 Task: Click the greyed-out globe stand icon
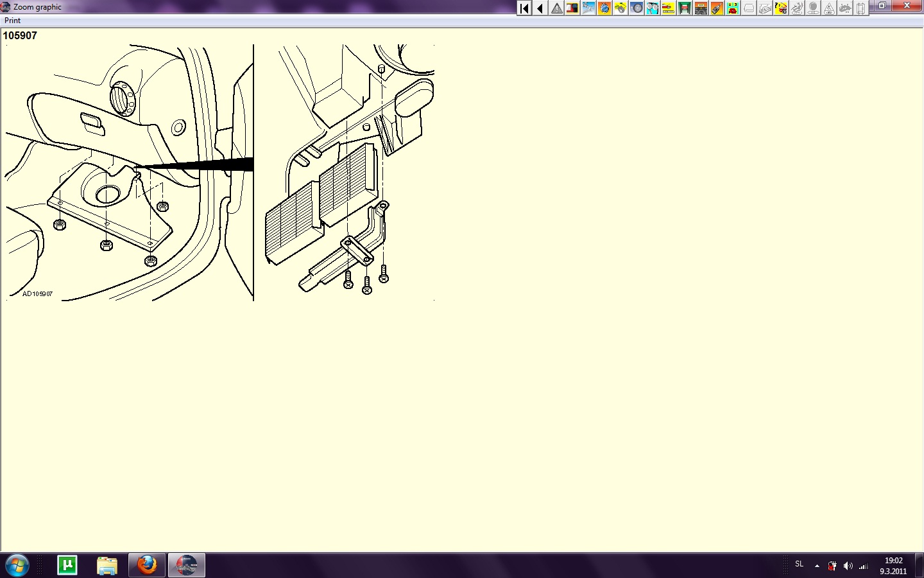pyautogui.click(x=813, y=8)
